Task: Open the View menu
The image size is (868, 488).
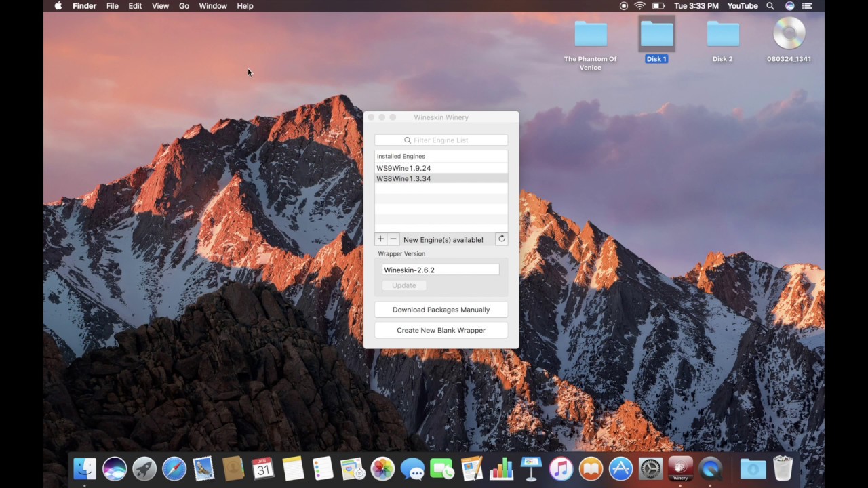Action: (161, 6)
